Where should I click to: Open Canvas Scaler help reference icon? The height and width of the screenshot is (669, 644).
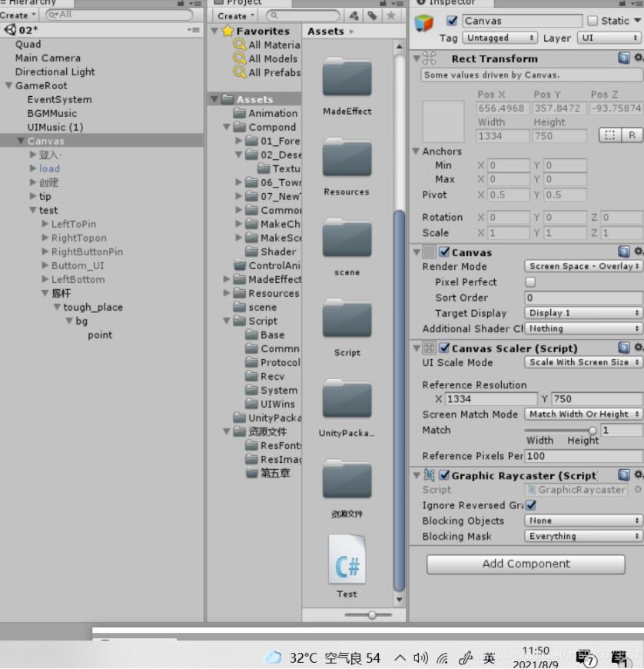[x=624, y=348]
